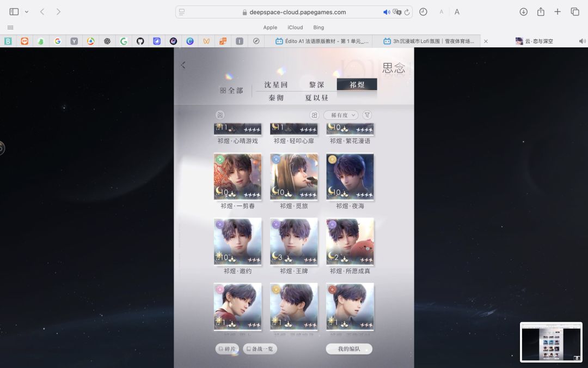Click the grid layout icon left of 稀有度
Screen dimensions: 588x368
coord(314,115)
